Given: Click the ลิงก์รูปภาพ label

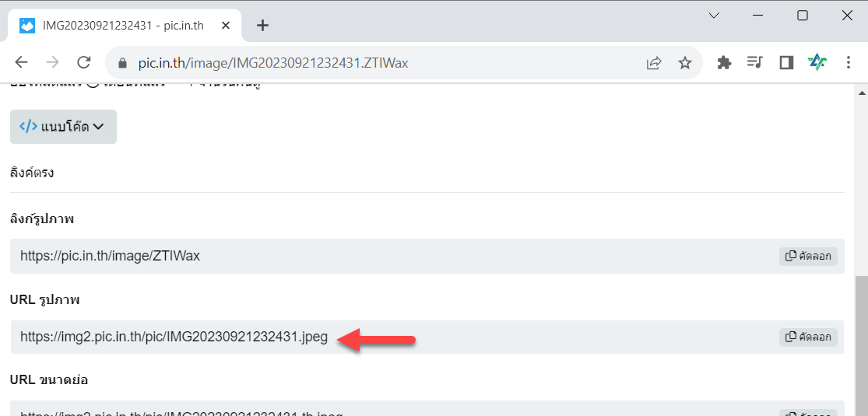Looking at the screenshot, I should [42, 219].
